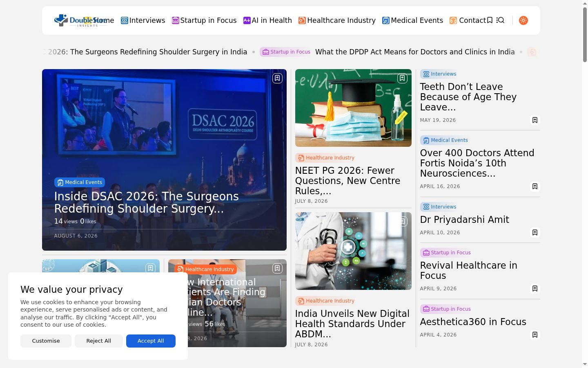This screenshot has width=588, height=368.
Task: Open the Dr Priyadarshi Amit interview
Action: [465, 220]
